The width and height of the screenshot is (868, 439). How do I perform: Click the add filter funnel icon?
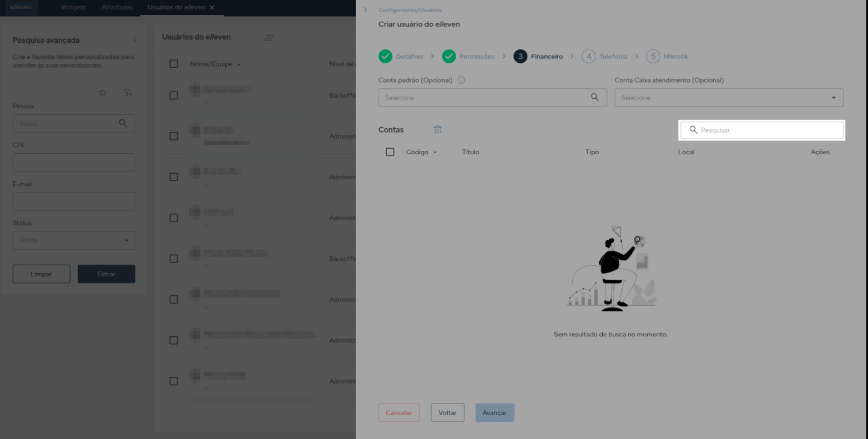[128, 93]
